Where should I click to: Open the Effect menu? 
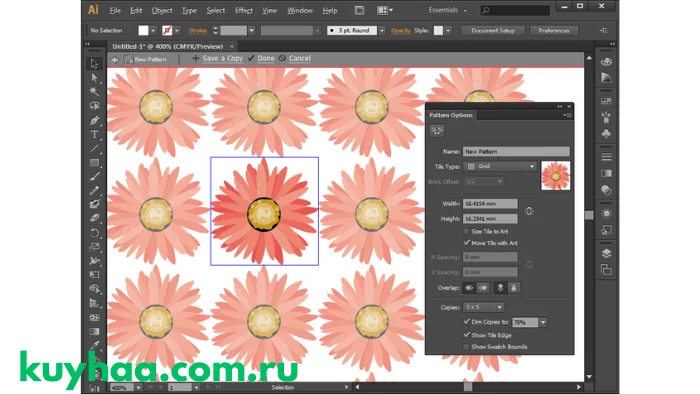244,10
